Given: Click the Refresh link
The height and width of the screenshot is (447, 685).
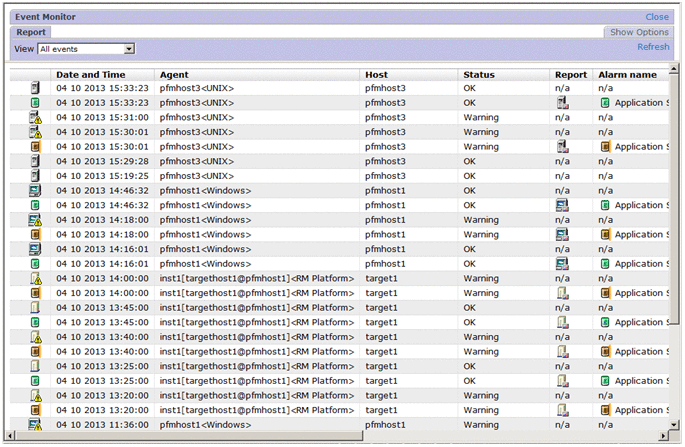Looking at the screenshot, I should (x=653, y=47).
